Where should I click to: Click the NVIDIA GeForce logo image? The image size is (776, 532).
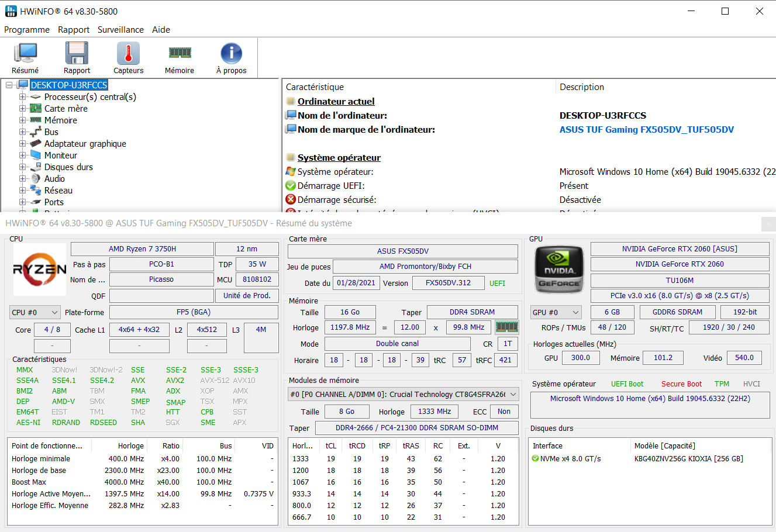[558, 270]
